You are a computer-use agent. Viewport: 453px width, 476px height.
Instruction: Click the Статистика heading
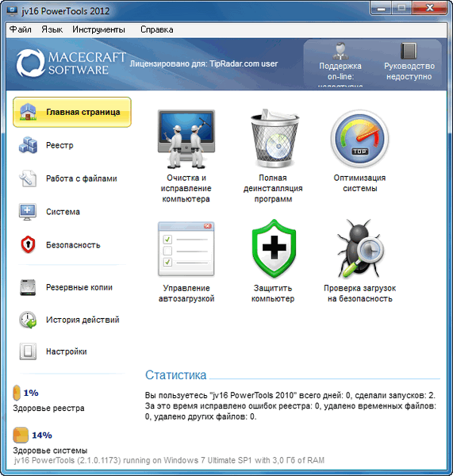point(176,375)
